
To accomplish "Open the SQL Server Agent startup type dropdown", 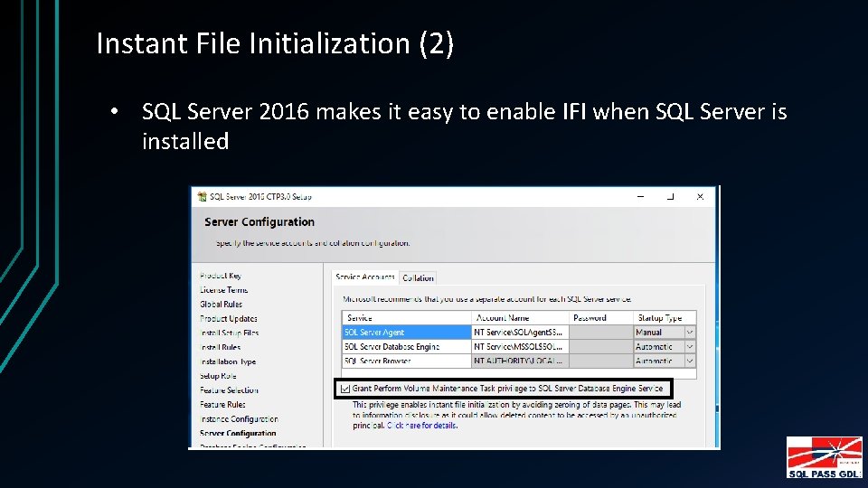I will click(690, 333).
